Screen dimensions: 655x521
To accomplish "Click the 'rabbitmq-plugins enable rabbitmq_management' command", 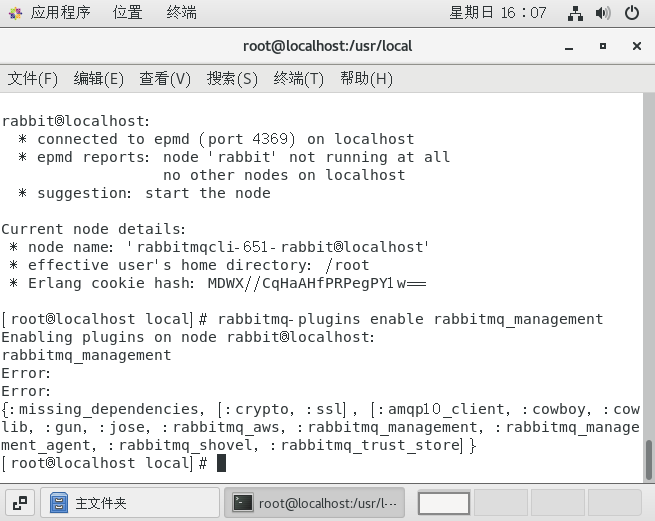I will coord(410,319).
